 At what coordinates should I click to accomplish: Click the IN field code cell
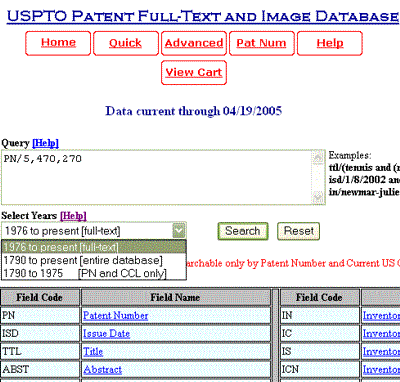[x=320, y=315]
